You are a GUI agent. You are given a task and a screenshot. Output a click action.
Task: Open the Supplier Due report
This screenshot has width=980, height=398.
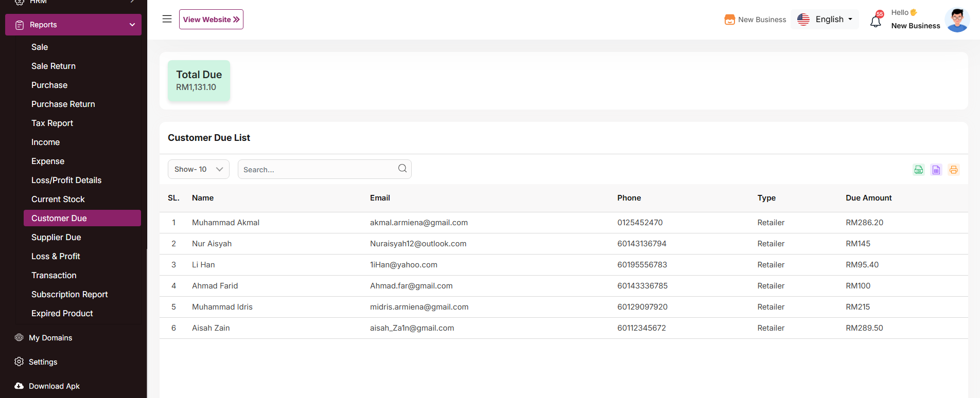click(56, 237)
